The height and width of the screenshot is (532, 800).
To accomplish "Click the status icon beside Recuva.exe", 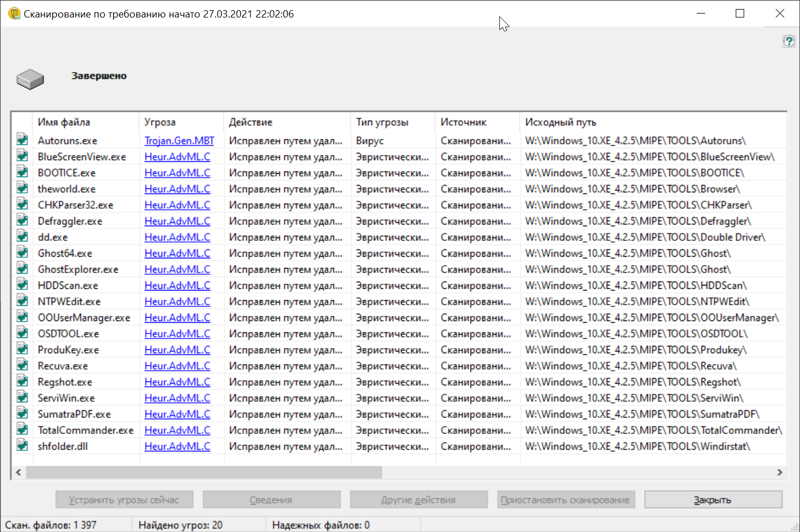I will tap(22, 364).
